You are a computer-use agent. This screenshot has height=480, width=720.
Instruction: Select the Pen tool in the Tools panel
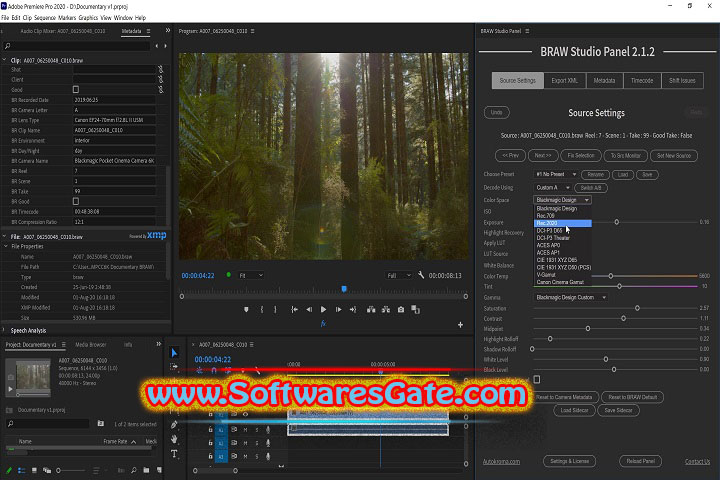tap(174, 425)
